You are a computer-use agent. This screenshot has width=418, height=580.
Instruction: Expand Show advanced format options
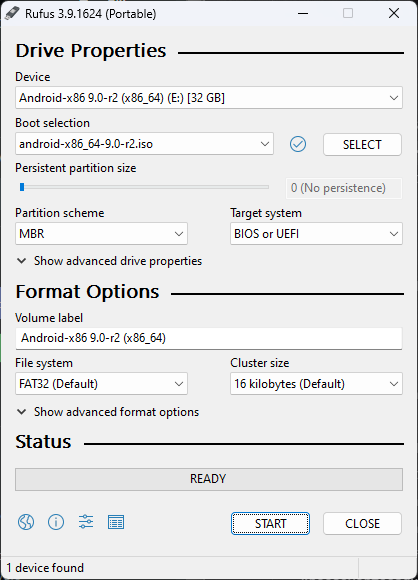[108, 412]
